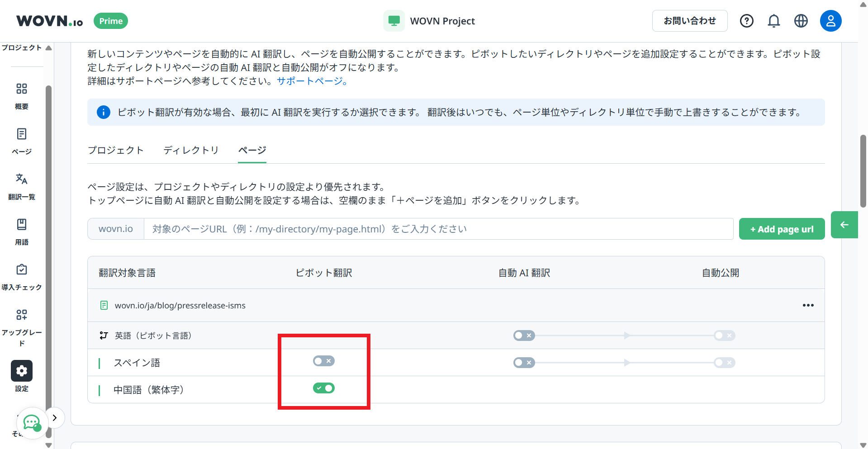The width and height of the screenshot is (868, 449).
Task: Open the globe language selector
Action: 801,20
